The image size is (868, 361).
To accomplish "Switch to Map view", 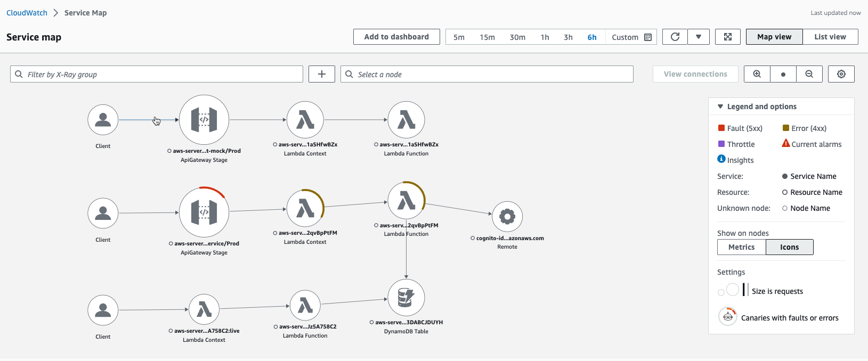I will click(x=774, y=37).
